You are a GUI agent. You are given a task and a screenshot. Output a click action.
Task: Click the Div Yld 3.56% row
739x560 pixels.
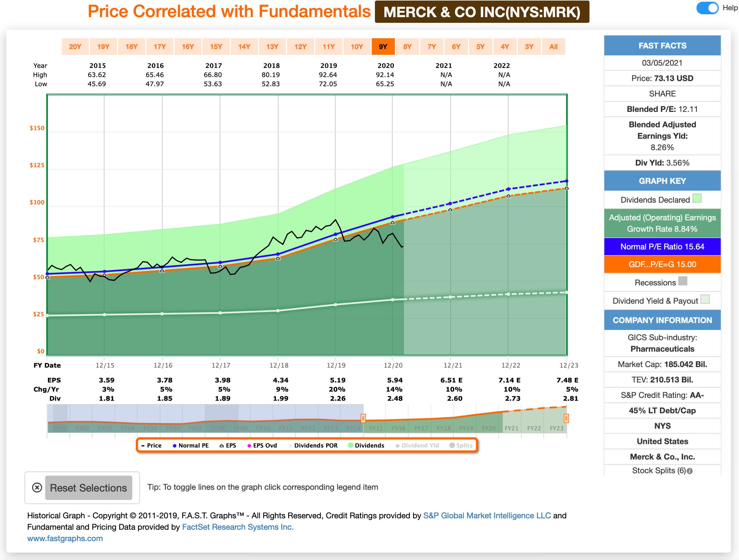click(662, 163)
